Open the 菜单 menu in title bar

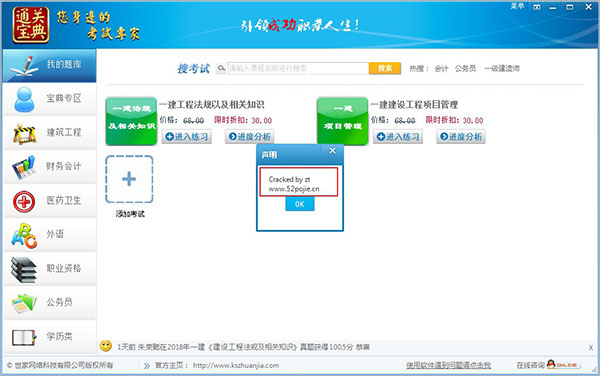tap(517, 6)
